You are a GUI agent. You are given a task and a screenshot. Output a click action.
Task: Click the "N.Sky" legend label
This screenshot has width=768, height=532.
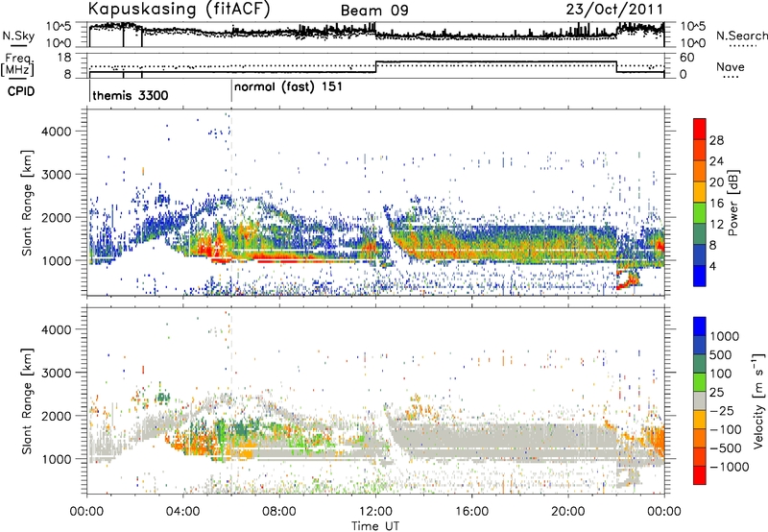point(18,36)
